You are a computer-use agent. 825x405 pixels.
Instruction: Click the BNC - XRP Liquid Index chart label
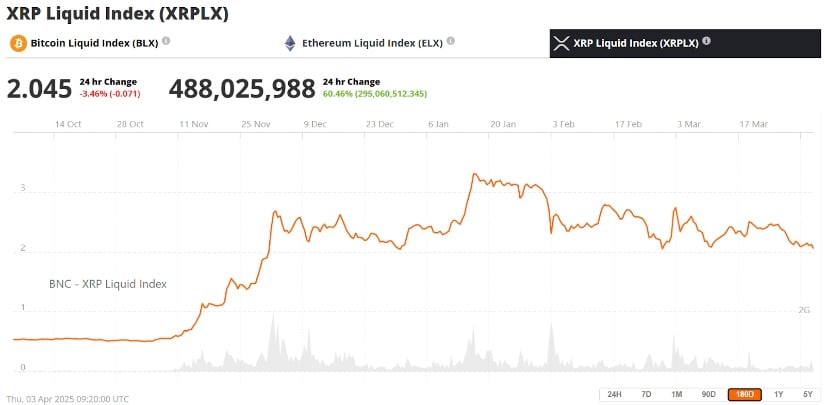(108, 284)
